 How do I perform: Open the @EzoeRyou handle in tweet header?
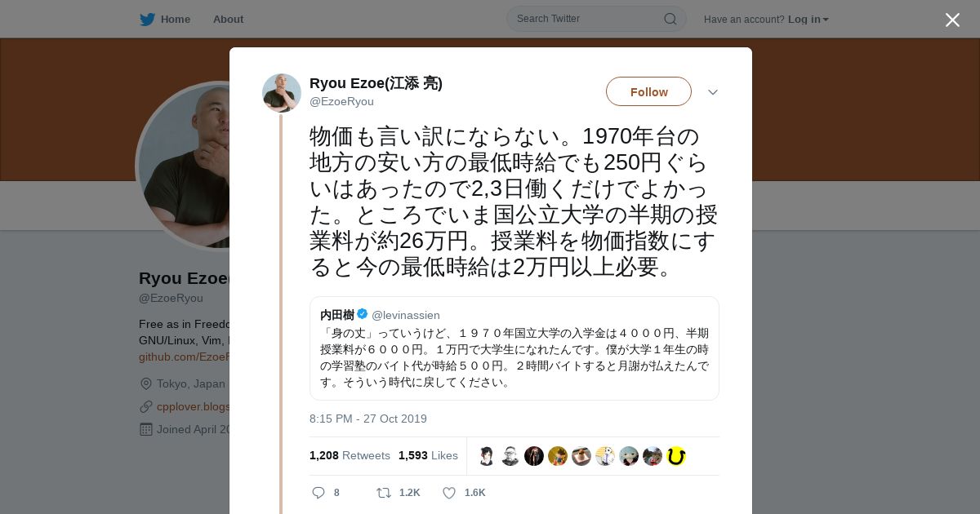click(x=341, y=101)
